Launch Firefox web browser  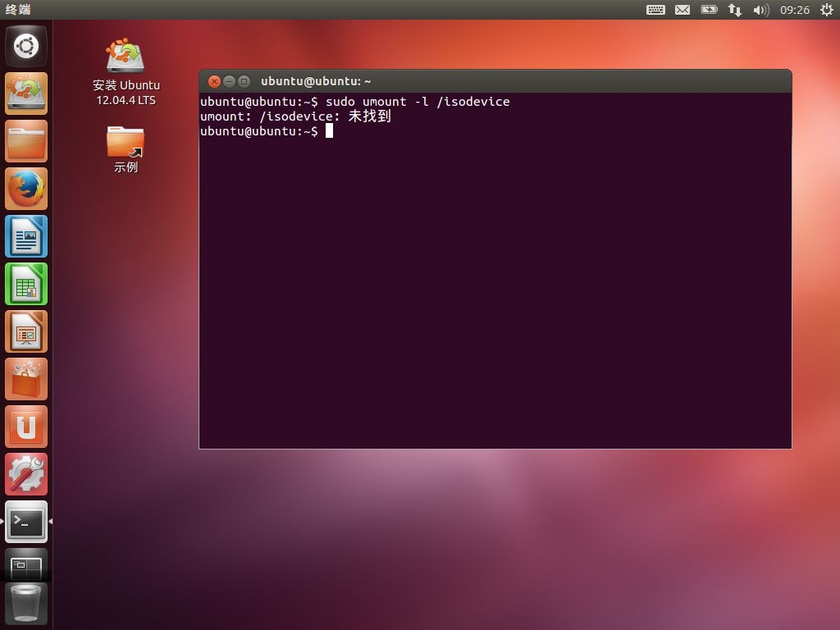coord(26,189)
